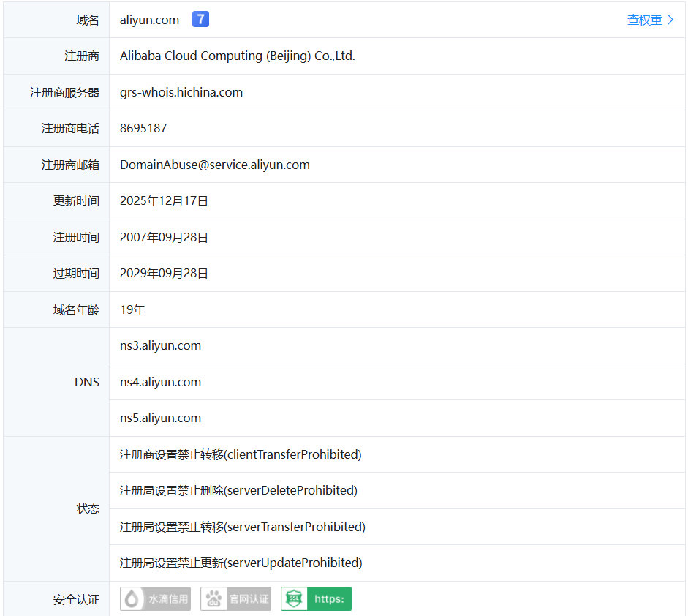The width and height of the screenshot is (688, 616).
Task: Click the 状态 row label
Action: click(x=88, y=509)
